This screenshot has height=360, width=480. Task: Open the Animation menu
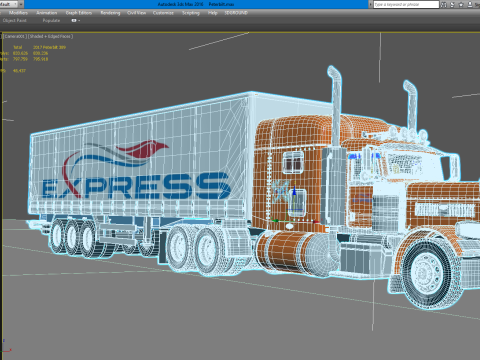click(x=47, y=13)
